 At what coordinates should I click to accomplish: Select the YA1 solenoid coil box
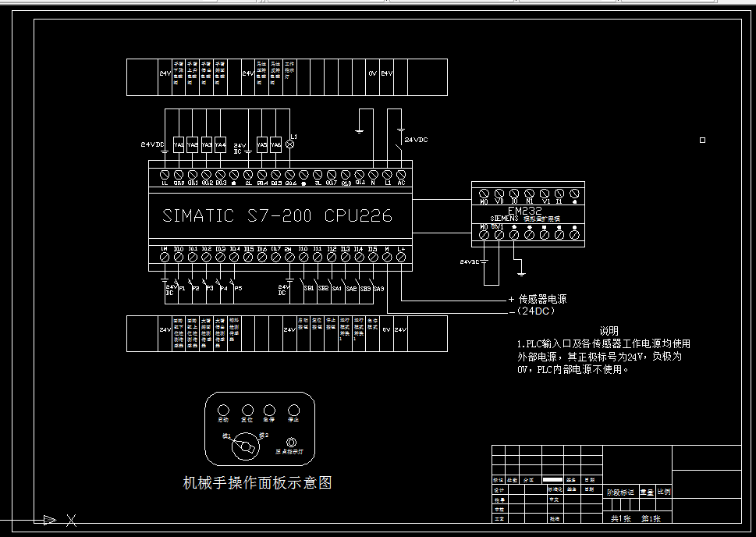[x=179, y=144]
